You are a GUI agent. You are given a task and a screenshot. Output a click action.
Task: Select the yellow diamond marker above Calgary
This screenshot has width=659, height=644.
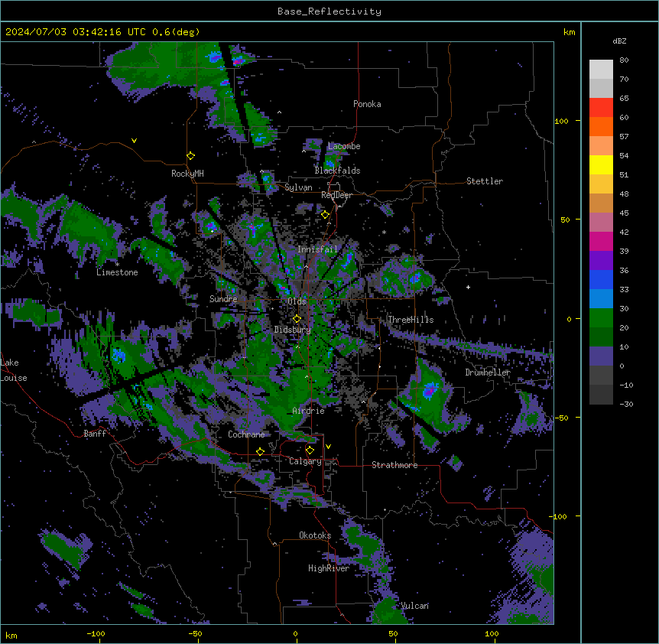[x=310, y=450]
